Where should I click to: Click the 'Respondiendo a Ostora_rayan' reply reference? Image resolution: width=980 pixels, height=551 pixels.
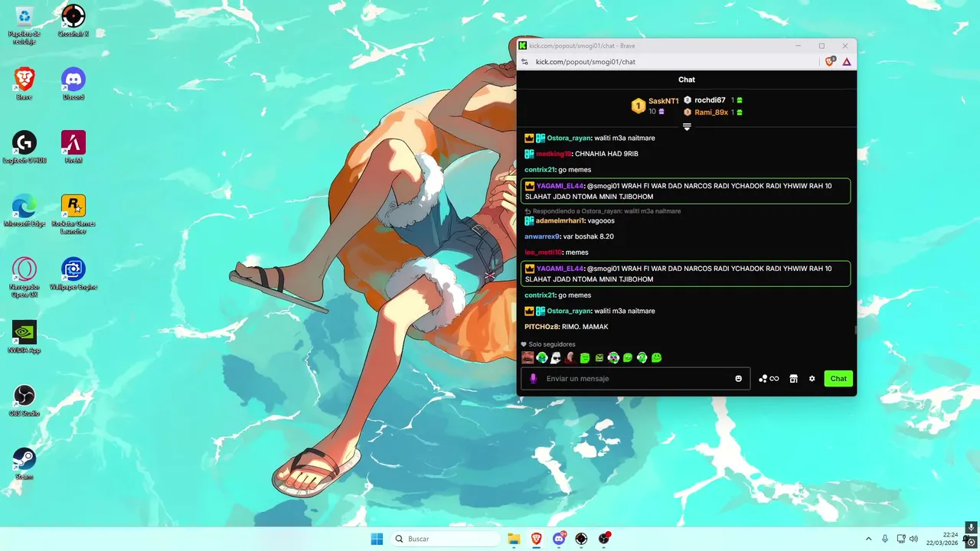coord(603,211)
